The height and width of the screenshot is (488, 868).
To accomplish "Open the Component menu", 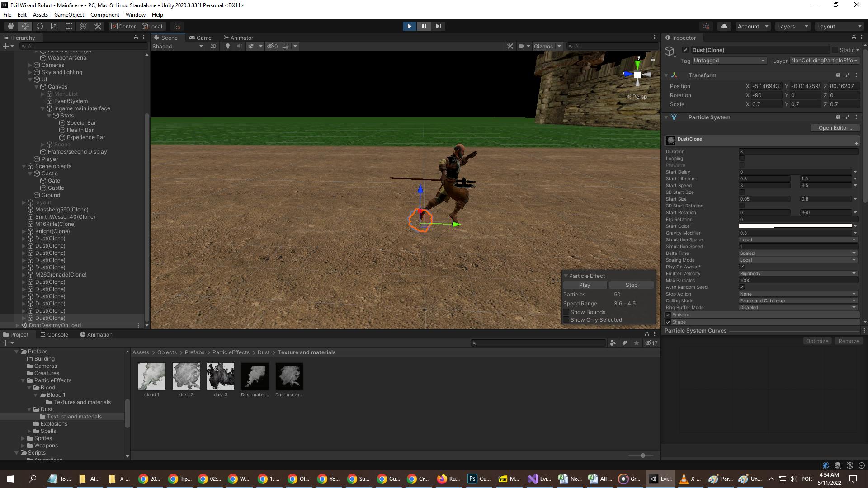I will click(x=104, y=15).
